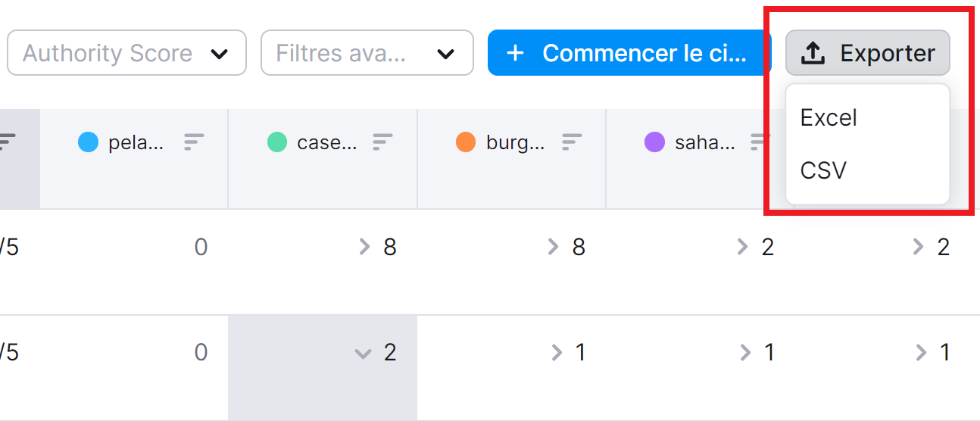Screen dimensions: 980x421
Task: Select CSV export option
Action: click(823, 170)
